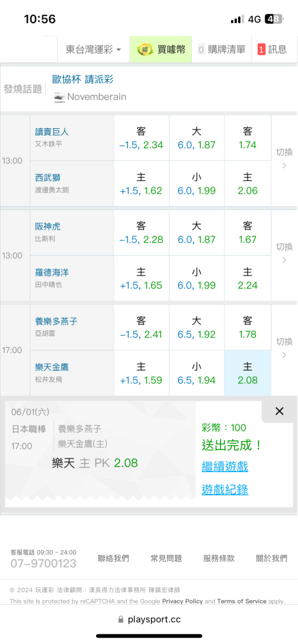Select 樂天金鷹 主 2.08 moneyline cell

[248, 373]
